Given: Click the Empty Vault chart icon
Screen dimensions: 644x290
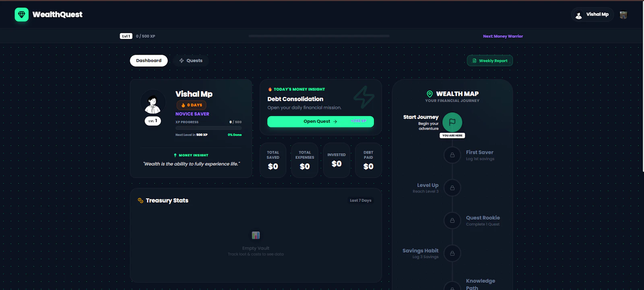Looking at the screenshot, I should pyautogui.click(x=256, y=235).
